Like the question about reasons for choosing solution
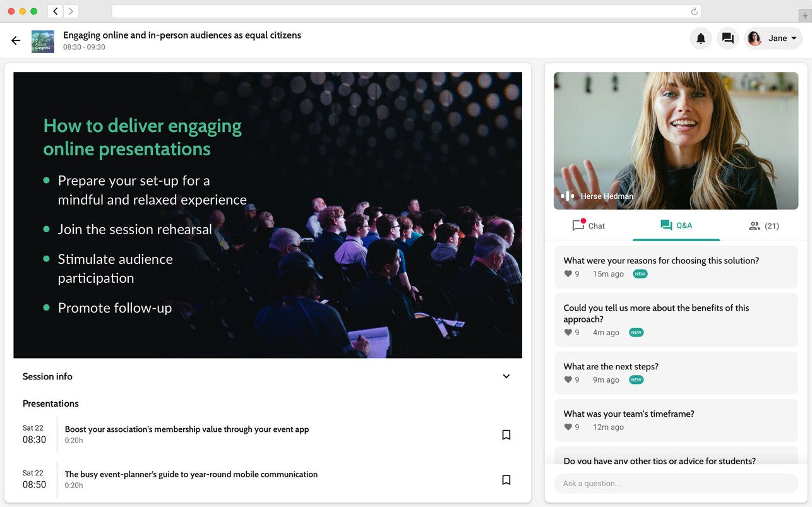 click(568, 274)
